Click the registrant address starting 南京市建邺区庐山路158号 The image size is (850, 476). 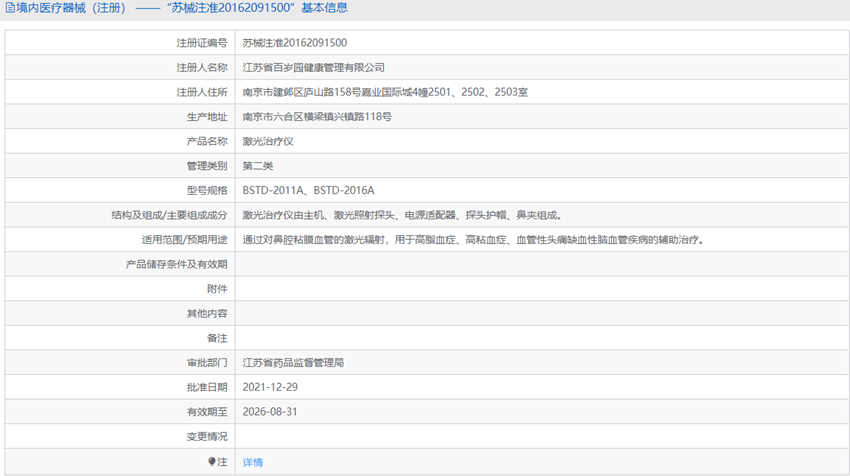pos(385,92)
